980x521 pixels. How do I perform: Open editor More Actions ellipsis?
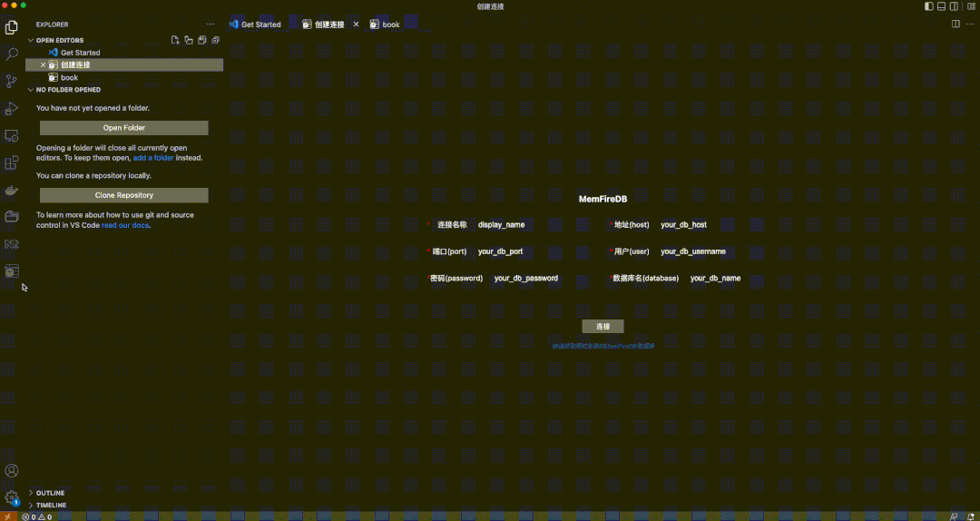tap(969, 24)
